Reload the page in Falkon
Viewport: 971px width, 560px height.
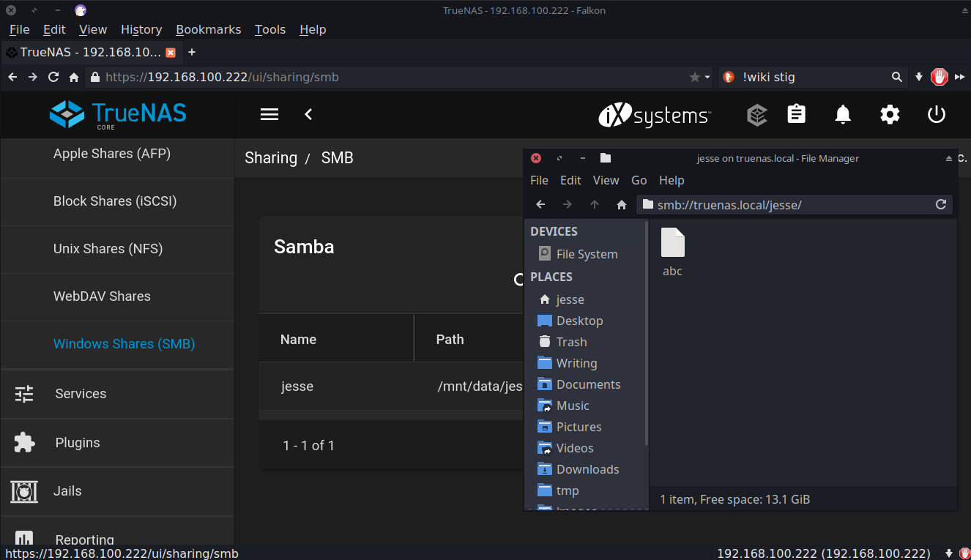[53, 77]
